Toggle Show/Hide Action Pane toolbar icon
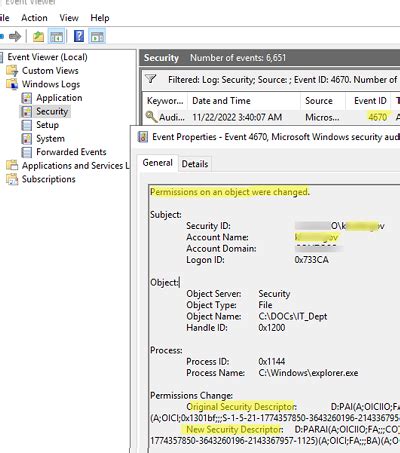400x453 pixels. pos(97,36)
